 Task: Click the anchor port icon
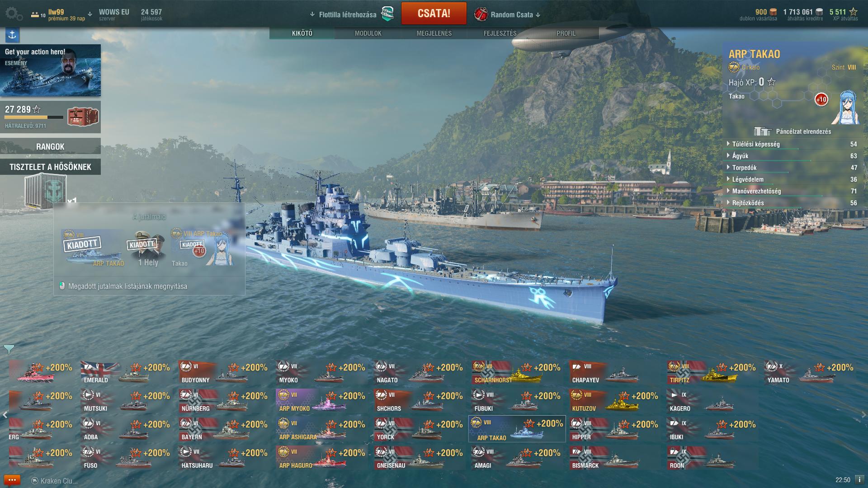pos(12,35)
